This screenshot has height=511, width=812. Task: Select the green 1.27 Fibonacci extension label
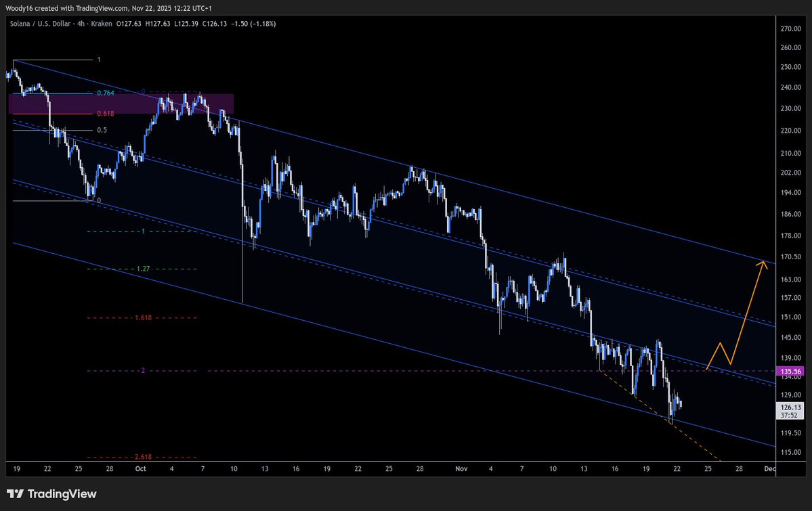(142, 268)
